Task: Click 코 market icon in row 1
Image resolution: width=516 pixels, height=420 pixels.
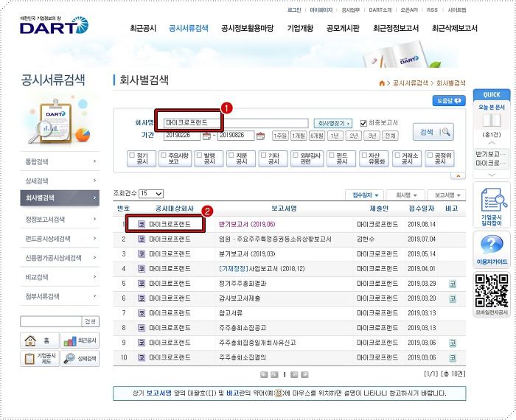Action: (x=142, y=224)
